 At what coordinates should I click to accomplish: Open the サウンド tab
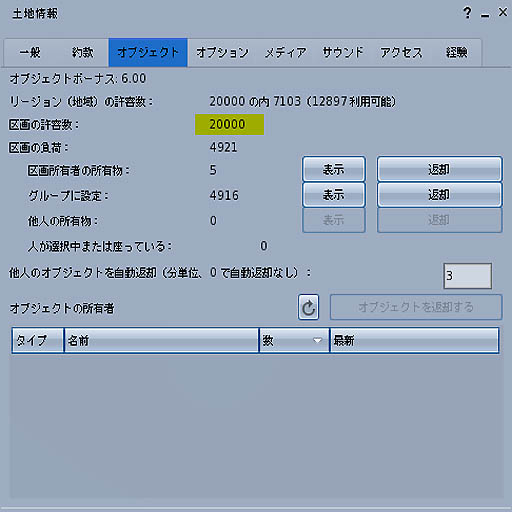coord(343,53)
